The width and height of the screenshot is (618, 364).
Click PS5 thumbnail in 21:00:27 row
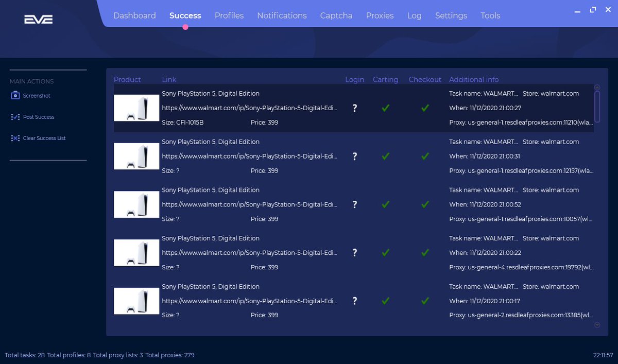pyautogui.click(x=136, y=108)
